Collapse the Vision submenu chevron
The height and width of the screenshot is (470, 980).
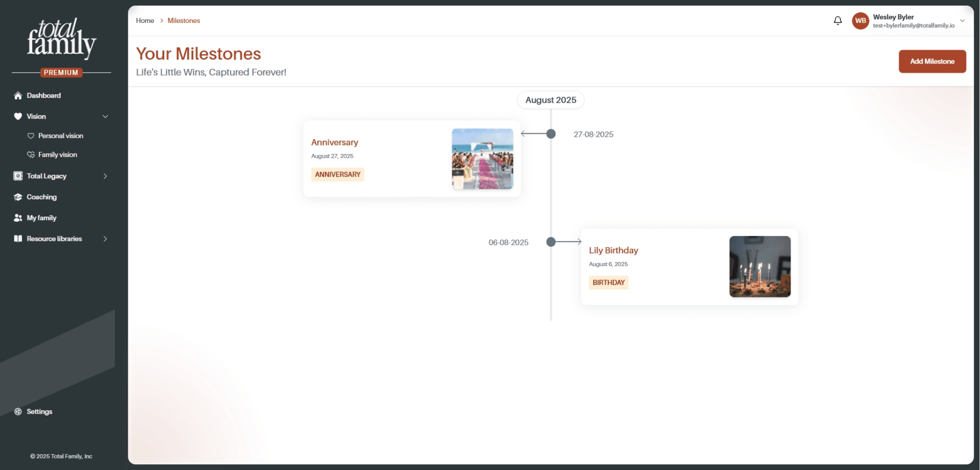105,116
